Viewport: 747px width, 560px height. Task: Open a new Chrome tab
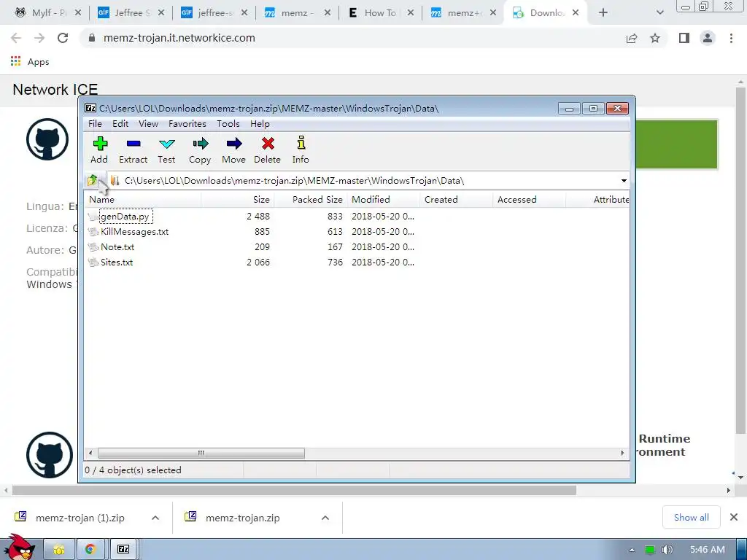pos(603,13)
